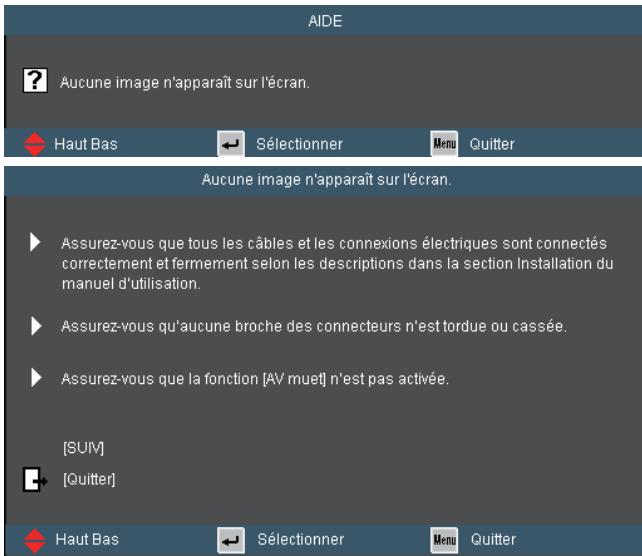The image size is (642, 556).
Task: Click the AIDE title header bar
Action: tap(323, 20)
